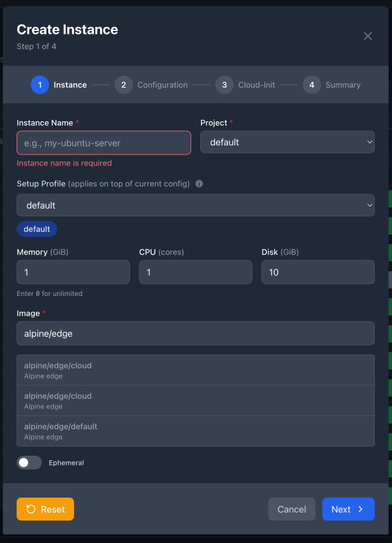Close the Create Instance dialog via the X
This screenshot has height=543, width=392.
click(368, 36)
